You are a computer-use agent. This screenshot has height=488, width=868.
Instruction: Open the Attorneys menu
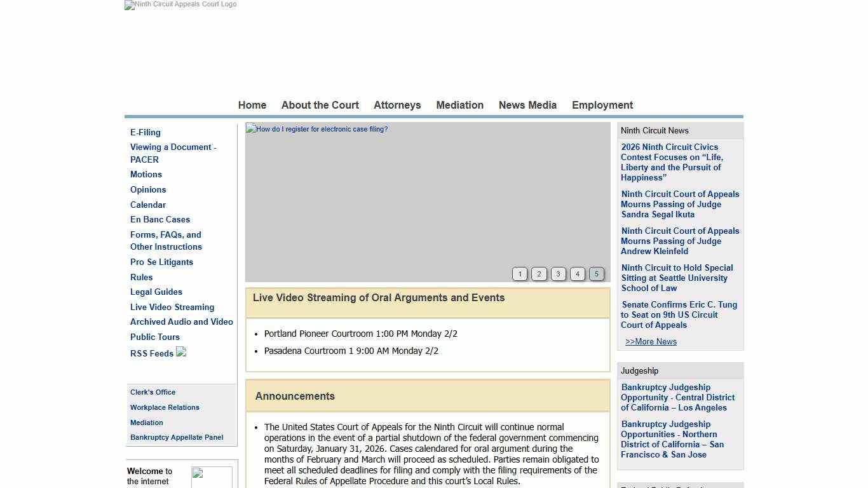[x=397, y=105]
